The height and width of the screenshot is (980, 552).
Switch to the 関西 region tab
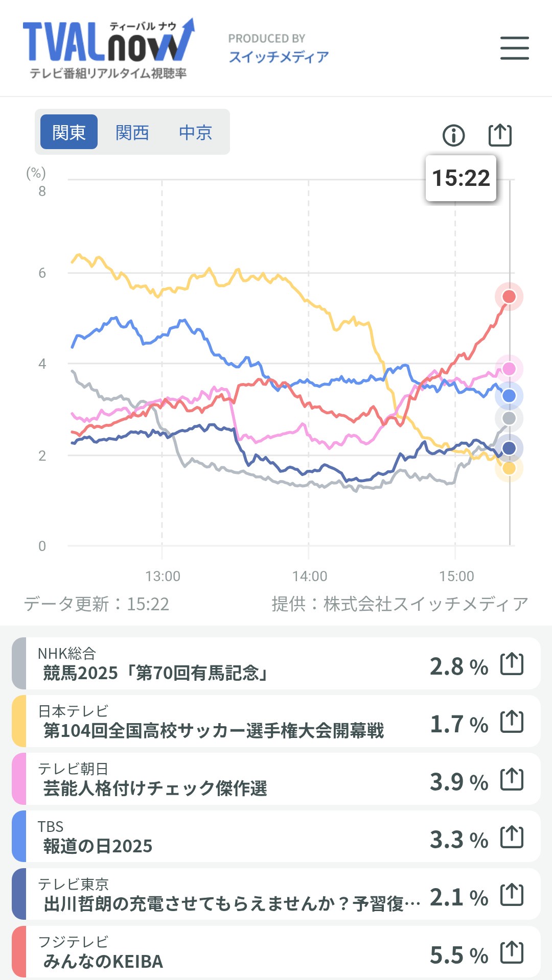tap(132, 132)
